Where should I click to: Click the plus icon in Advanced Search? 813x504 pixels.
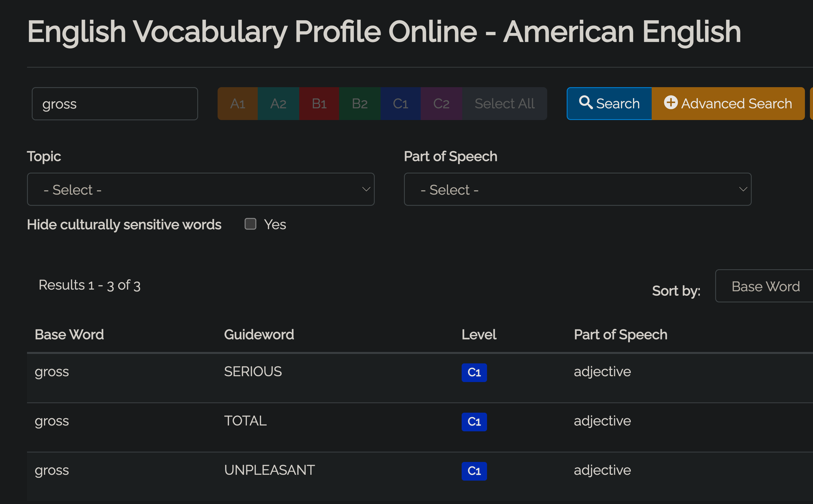click(671, 102)
